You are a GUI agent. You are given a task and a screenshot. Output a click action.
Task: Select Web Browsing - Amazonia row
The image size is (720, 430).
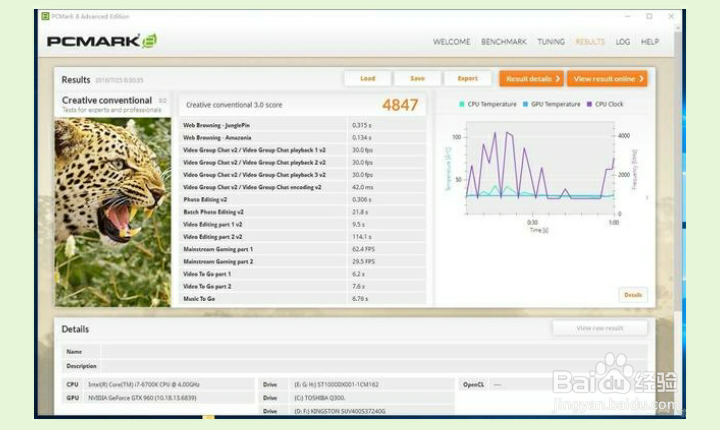pos(302,137)
